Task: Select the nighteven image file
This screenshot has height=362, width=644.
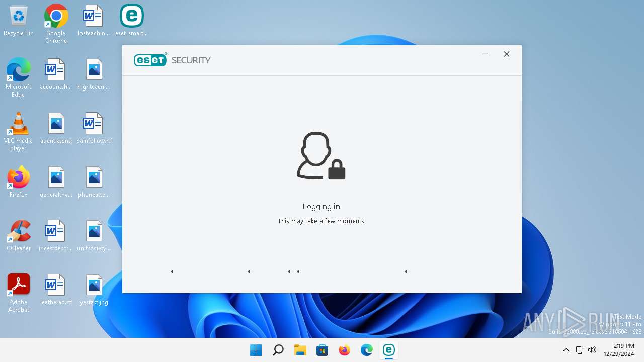Action: pos(94,74)
